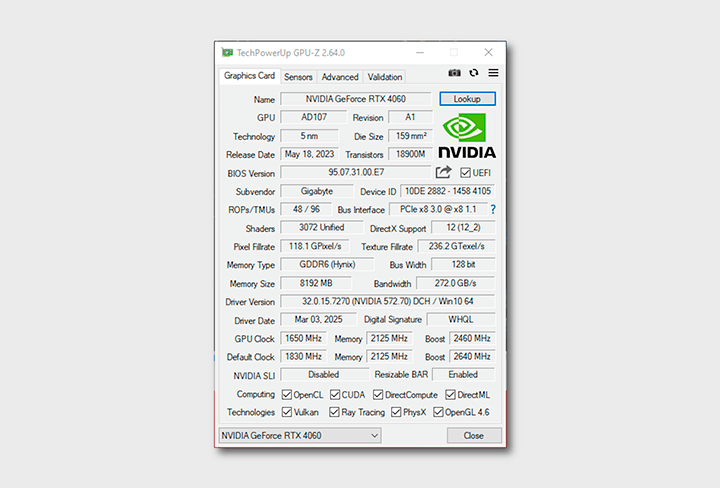Click the GPU Clock row Boost 2460 MHz
This screenshot has width=720, height=488.
click(472, 338)
